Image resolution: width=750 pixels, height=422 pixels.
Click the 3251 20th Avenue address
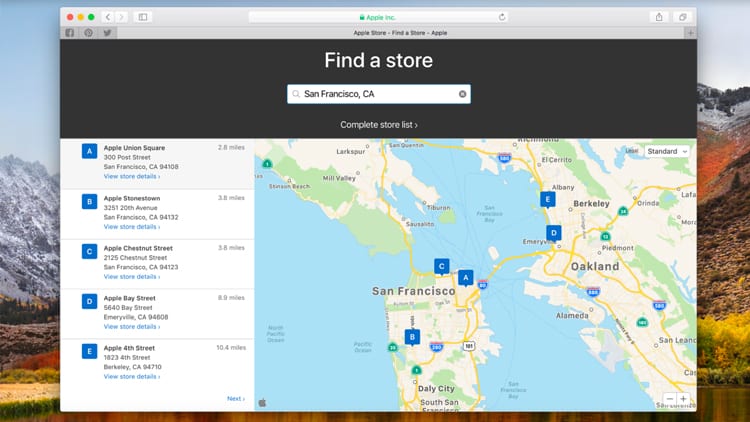tap(131, 208)
